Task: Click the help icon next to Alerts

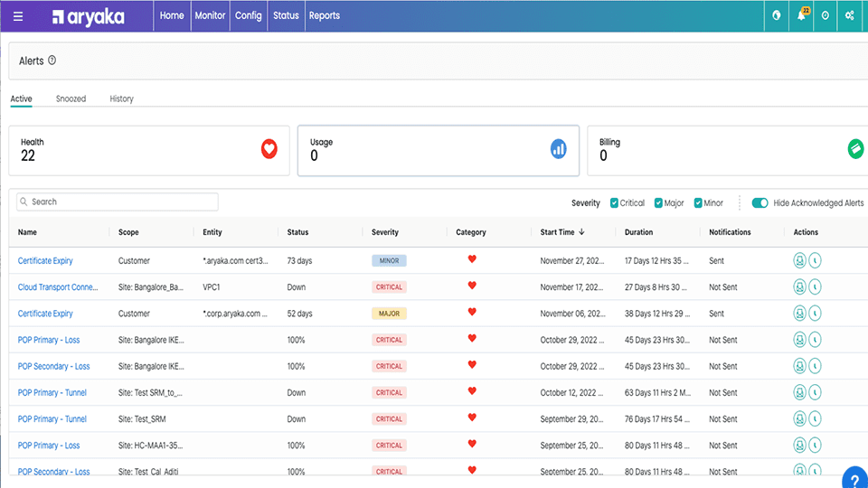Action: 52,61
